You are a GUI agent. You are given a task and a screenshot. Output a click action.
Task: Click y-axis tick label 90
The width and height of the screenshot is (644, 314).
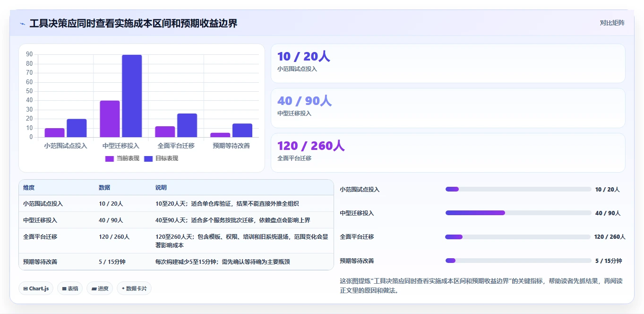pyautogui.click(x=29, y=54)
